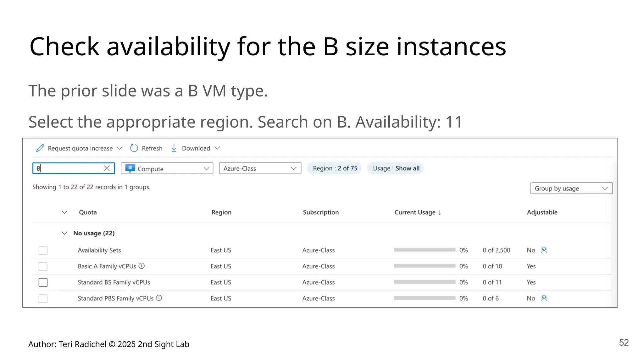Click the Refresh circular arrow icon

coord(134,148)
